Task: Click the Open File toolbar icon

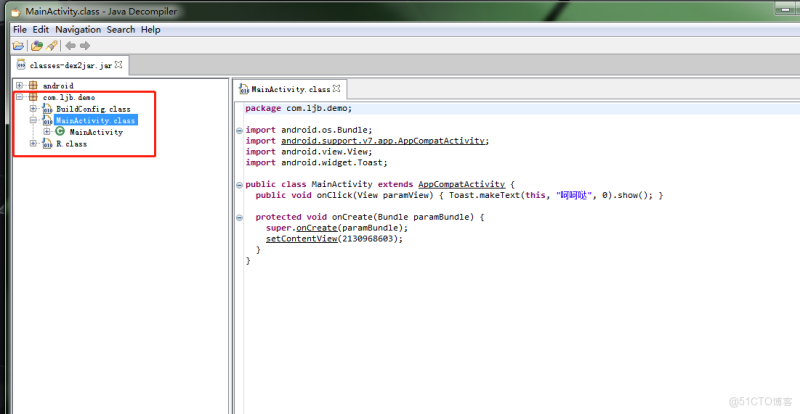Action: click(18, 46)
